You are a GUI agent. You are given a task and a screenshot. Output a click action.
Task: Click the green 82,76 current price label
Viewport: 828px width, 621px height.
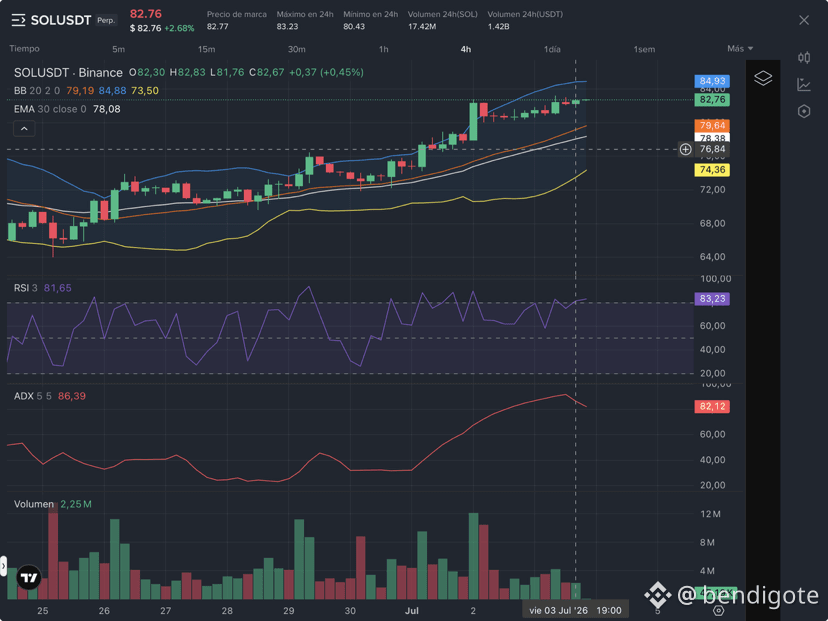(712, 99)
